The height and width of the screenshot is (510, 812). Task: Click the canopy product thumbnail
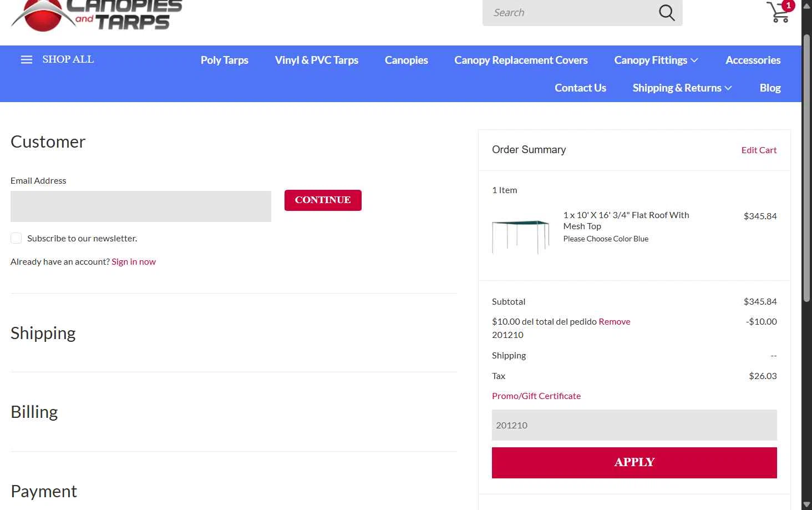[x=521, y=237]
